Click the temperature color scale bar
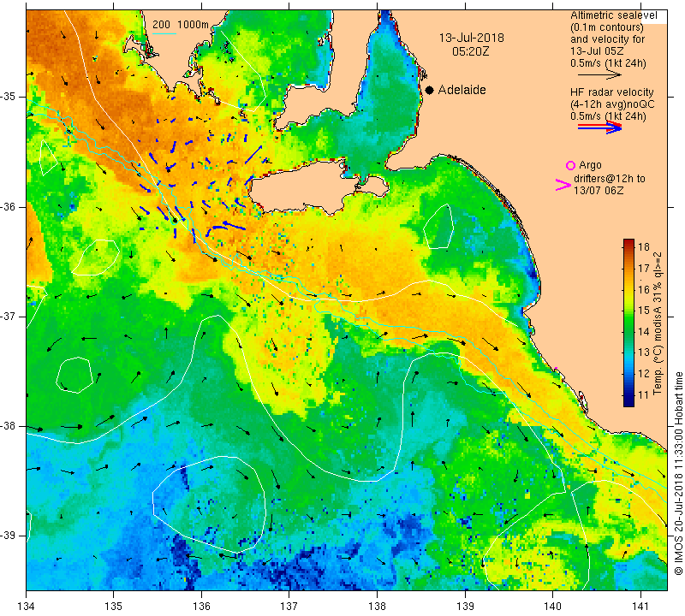 628,323
